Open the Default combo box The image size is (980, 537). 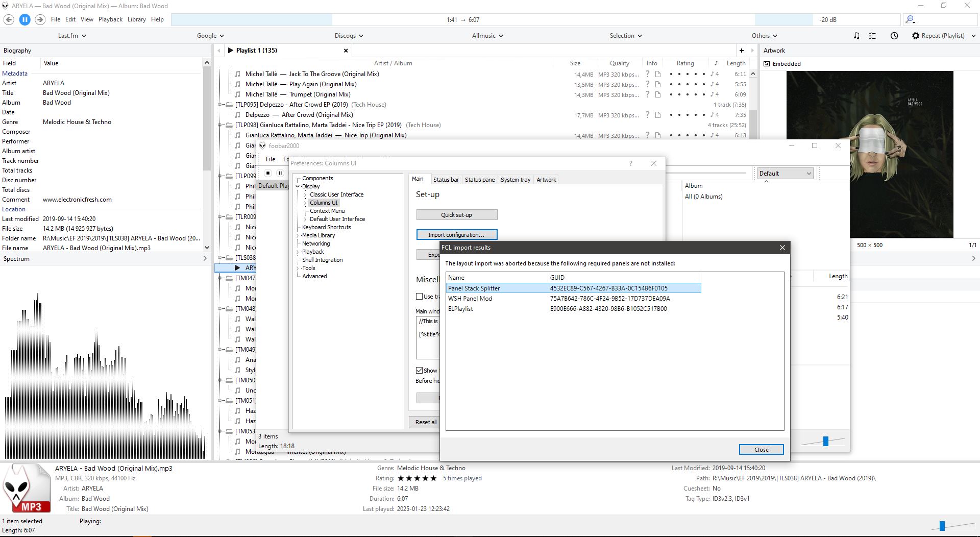point(785,174)
